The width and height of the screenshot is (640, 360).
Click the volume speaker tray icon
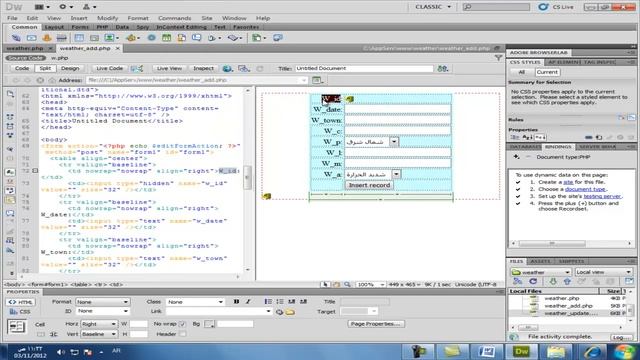click(x=61, y=352)
